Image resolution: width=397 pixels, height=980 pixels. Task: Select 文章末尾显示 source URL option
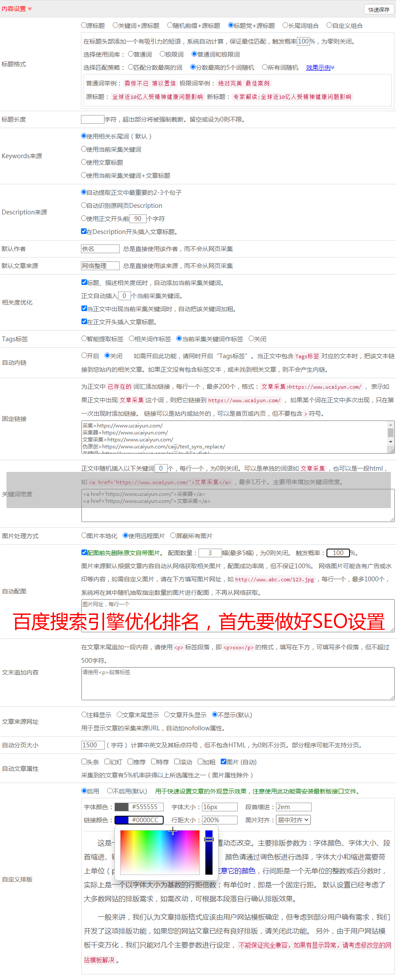click(119, 715)
